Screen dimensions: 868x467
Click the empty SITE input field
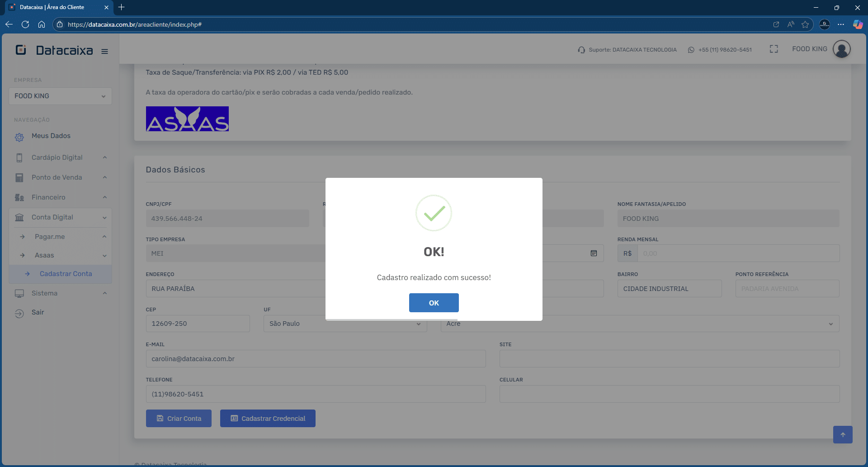pyautogui.click(x=669, y=358)
